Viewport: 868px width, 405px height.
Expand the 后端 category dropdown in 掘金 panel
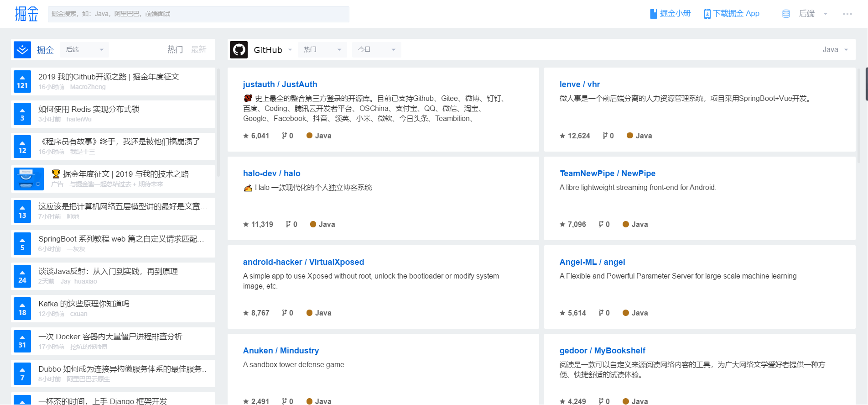[x=84, y=50]
